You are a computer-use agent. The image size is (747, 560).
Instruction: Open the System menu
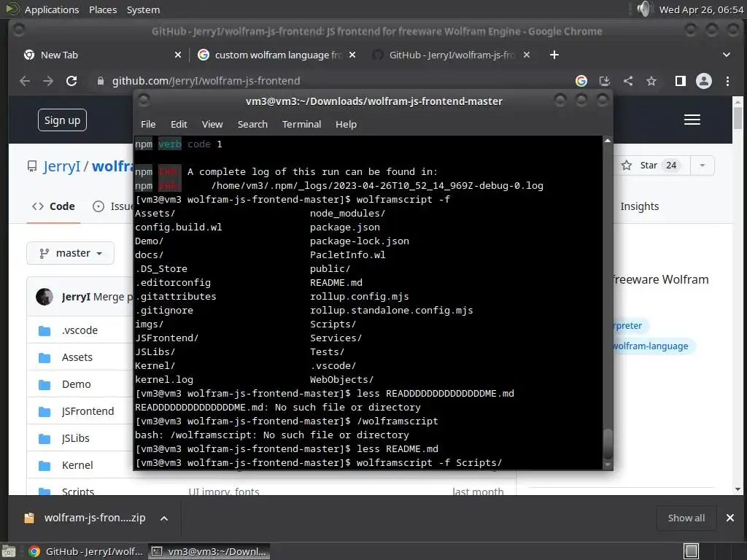(x=143, y=9)
